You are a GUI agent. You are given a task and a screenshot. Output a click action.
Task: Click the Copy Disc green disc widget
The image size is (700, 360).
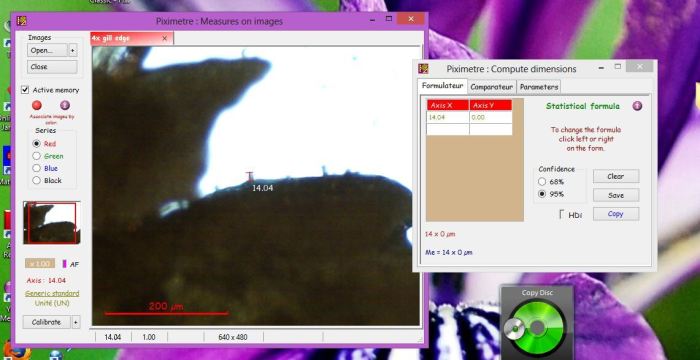point(537,327)
